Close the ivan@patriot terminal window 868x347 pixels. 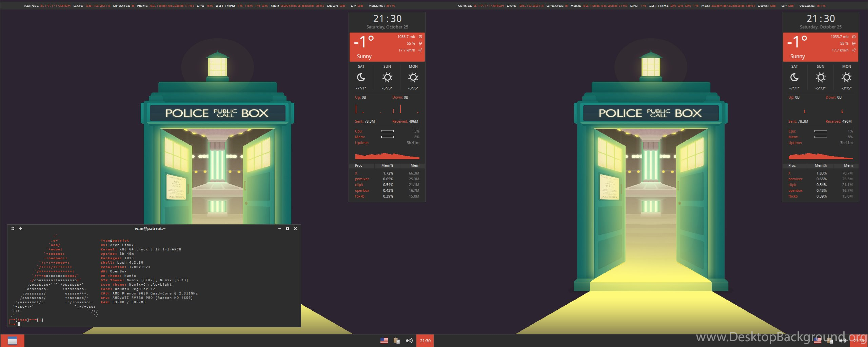[295, 229]
